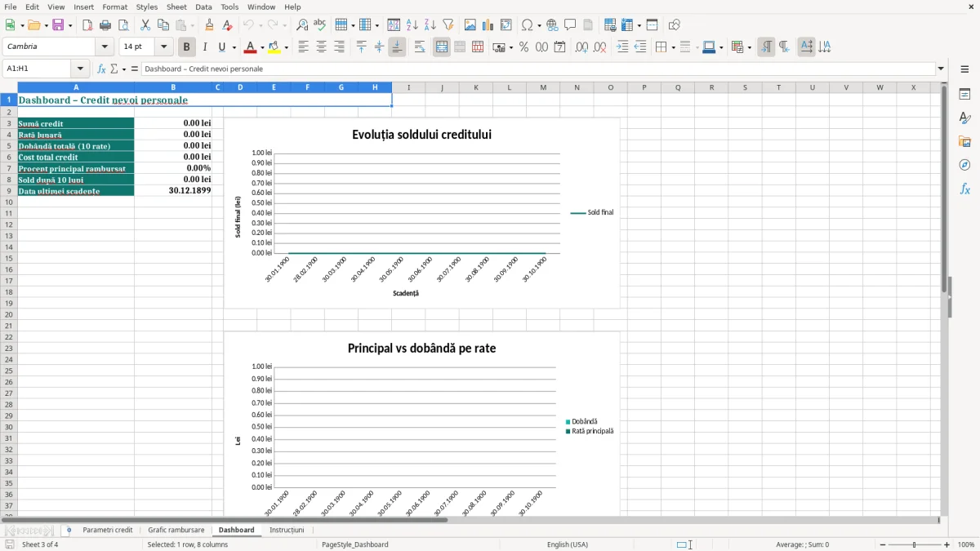Open the borders dropdown arrow

click(673, 47)
